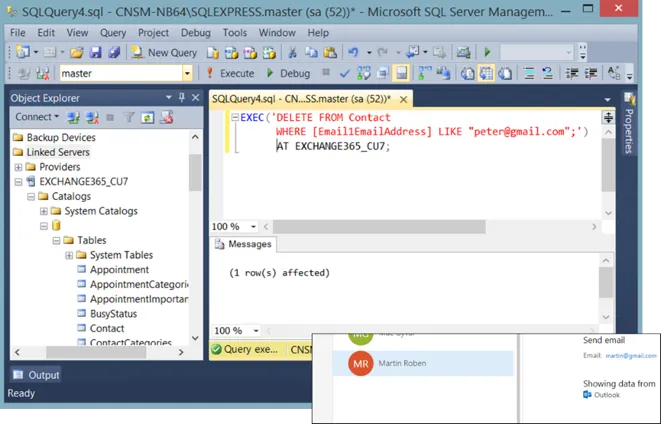Select Results to File icon
661x424 pixels.
(x=505, y=73)
